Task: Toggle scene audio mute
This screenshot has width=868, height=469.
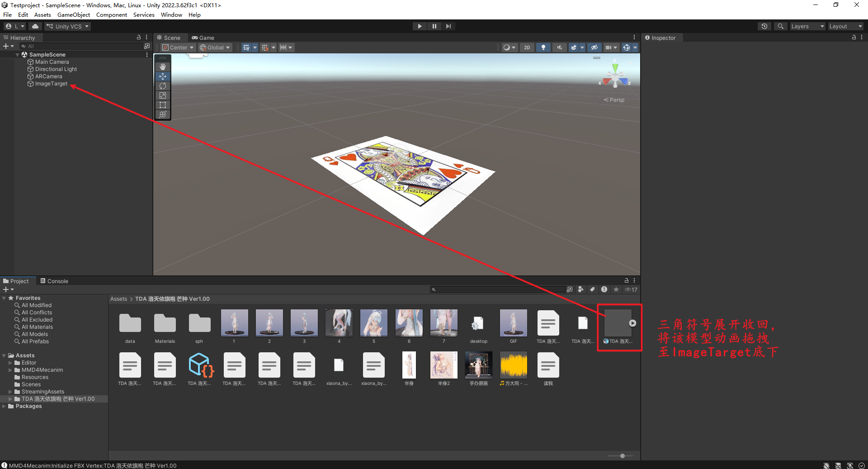Action: [x=560, y=47]
